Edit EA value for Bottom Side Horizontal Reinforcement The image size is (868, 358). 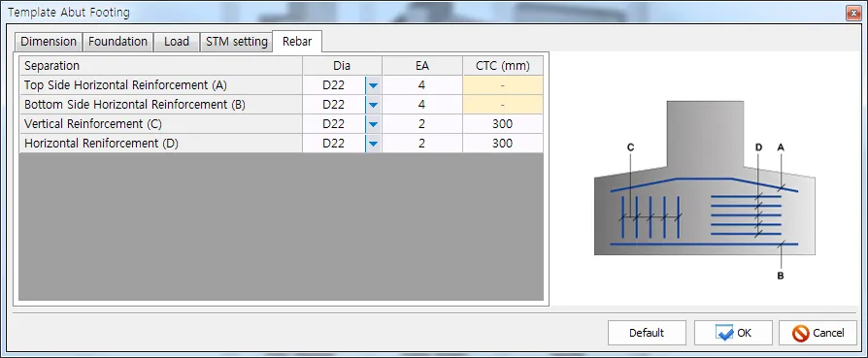422,105
